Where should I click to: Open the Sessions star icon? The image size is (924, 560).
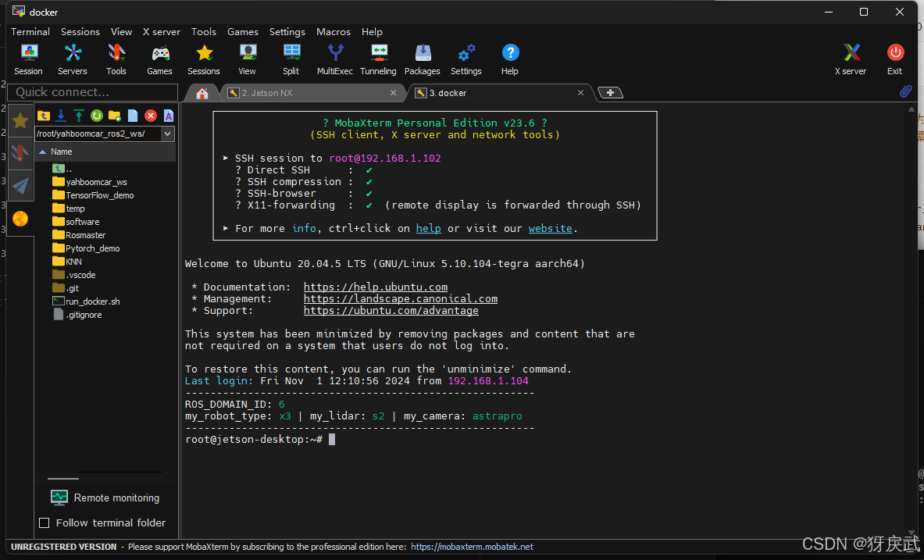204,59
